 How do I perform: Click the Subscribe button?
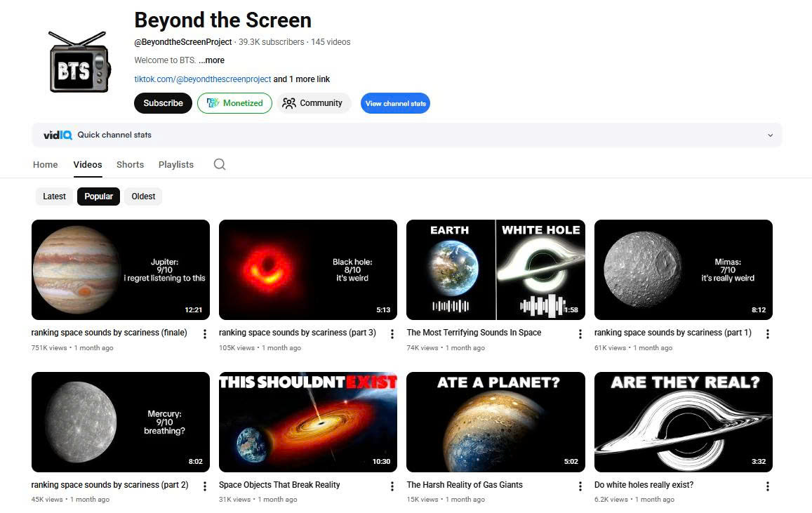pyautogui.click(x=163, y=103)
